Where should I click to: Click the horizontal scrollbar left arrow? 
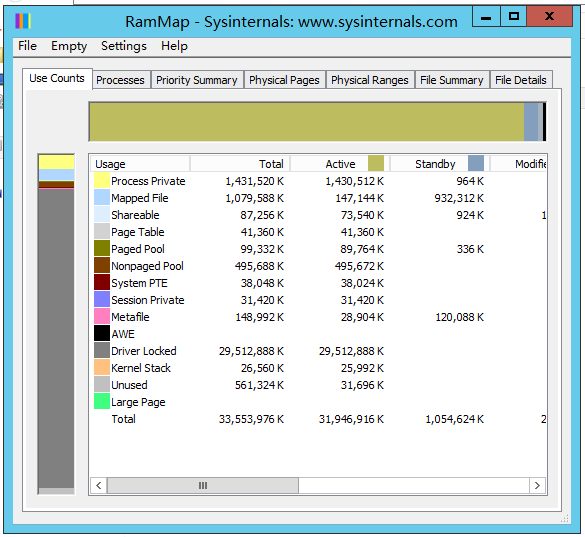point(98,485)
